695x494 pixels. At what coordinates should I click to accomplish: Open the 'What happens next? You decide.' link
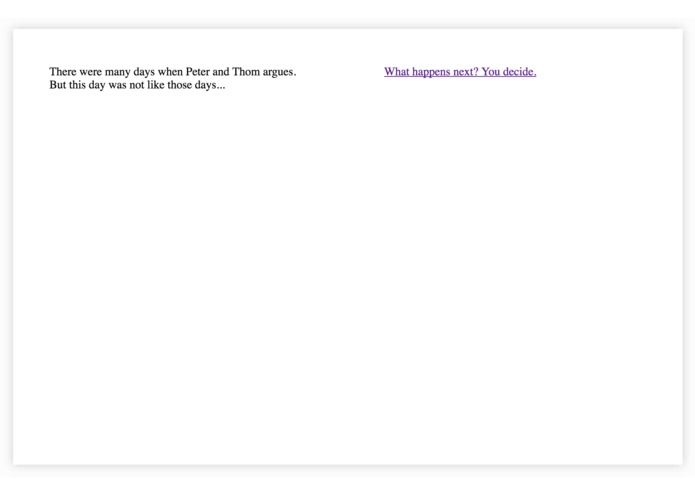pyautogui.click(x=460, y=72)
